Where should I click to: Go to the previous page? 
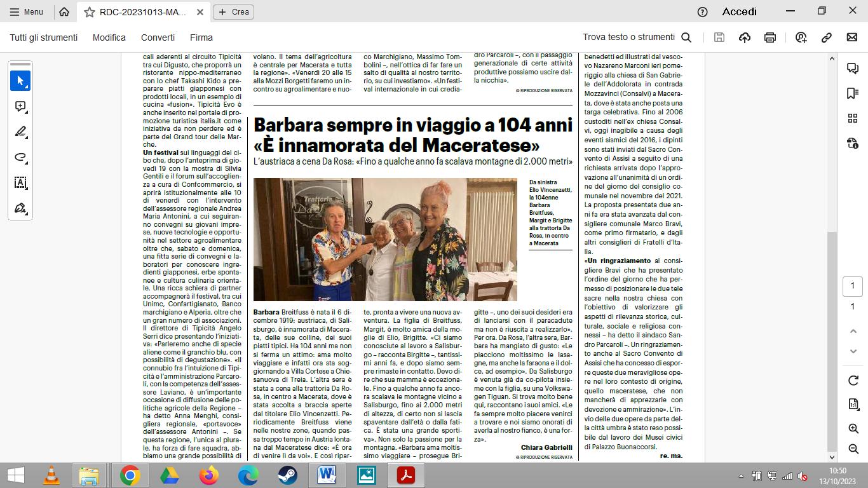[x=853, y=331]
